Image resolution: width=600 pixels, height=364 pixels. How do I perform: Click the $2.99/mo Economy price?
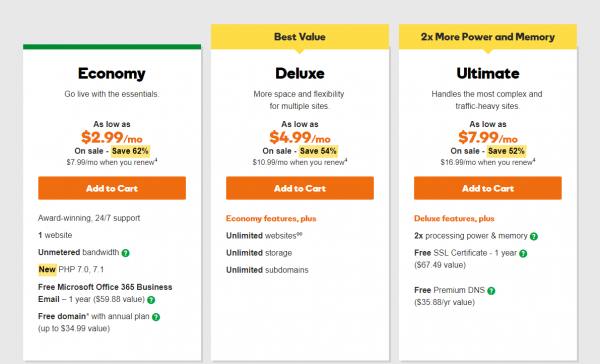coord(112,137)
